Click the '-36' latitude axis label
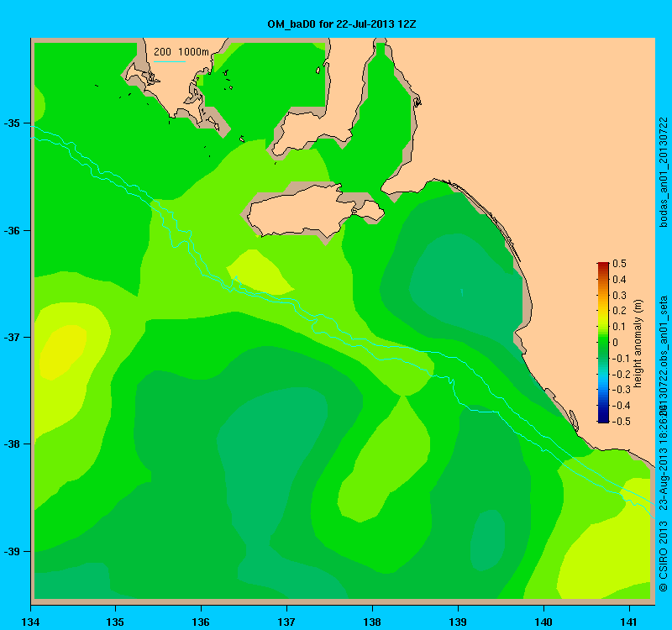This screenshot has width=672, height=630. pyautogui.click(x=13, y=230)
